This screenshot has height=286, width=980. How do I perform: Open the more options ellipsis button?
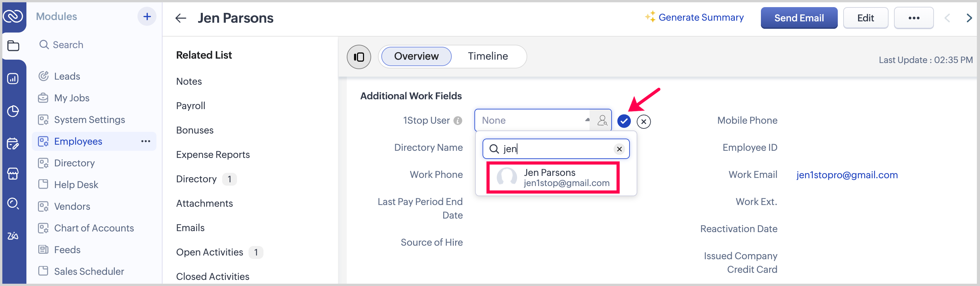coord(913,18)
